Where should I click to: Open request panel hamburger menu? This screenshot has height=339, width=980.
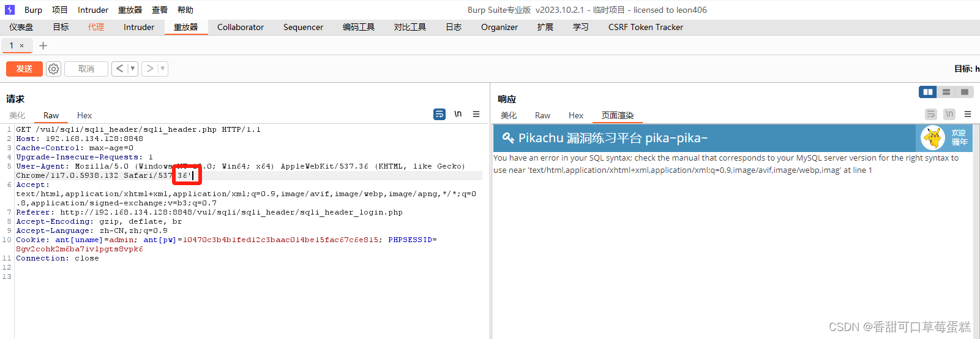coord(476,114)
